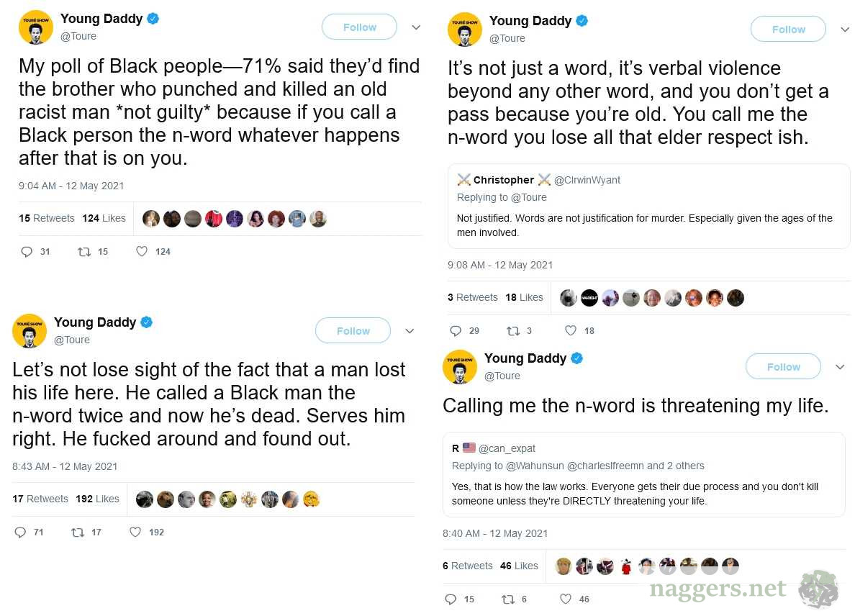Screen dimensions: 855x616
Task: Click reply icon on the 8:43 AM tweet
Action: tap(20, 533)
